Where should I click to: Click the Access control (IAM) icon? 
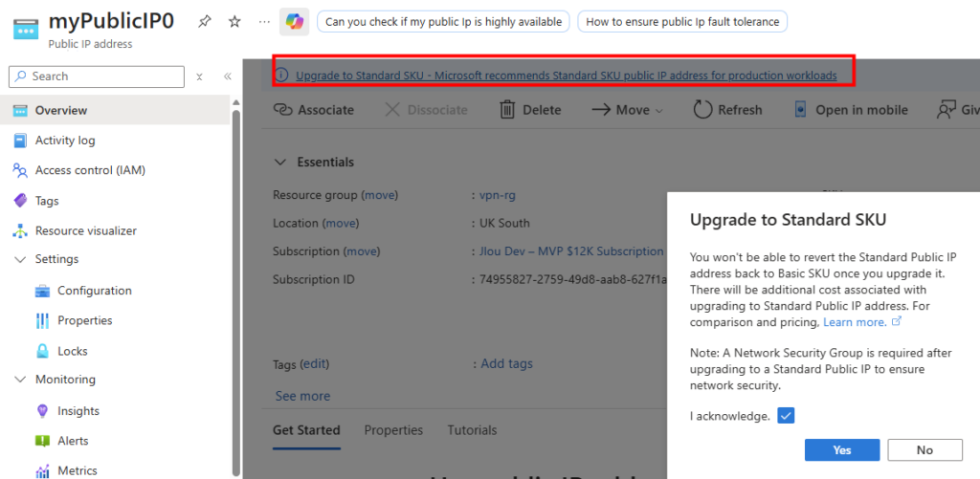20,170
